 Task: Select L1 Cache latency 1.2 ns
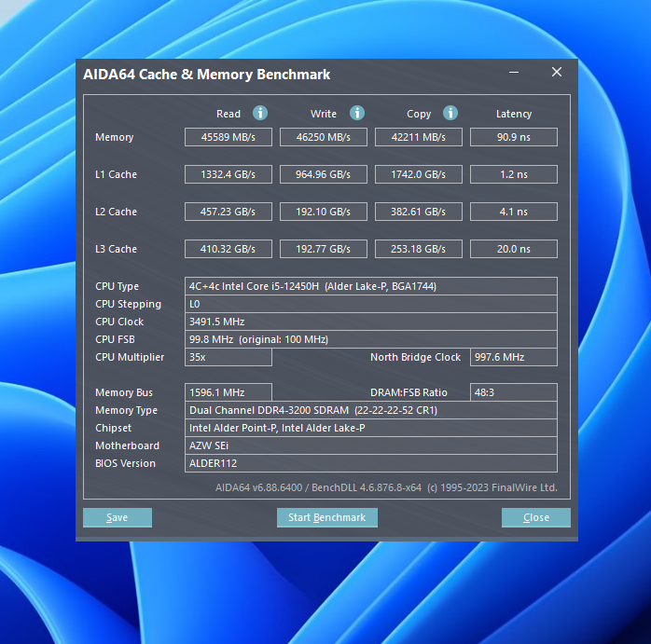click(514, 174)
